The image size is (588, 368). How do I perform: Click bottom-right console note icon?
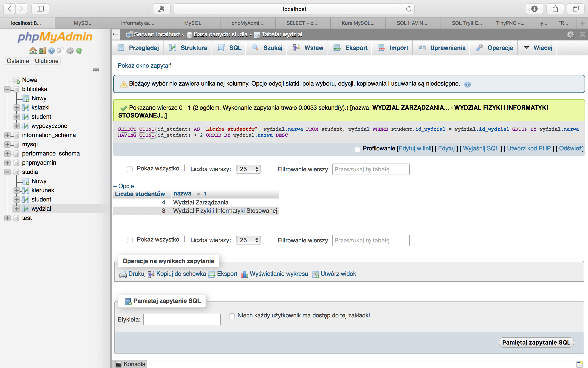[x=580, y=364]
